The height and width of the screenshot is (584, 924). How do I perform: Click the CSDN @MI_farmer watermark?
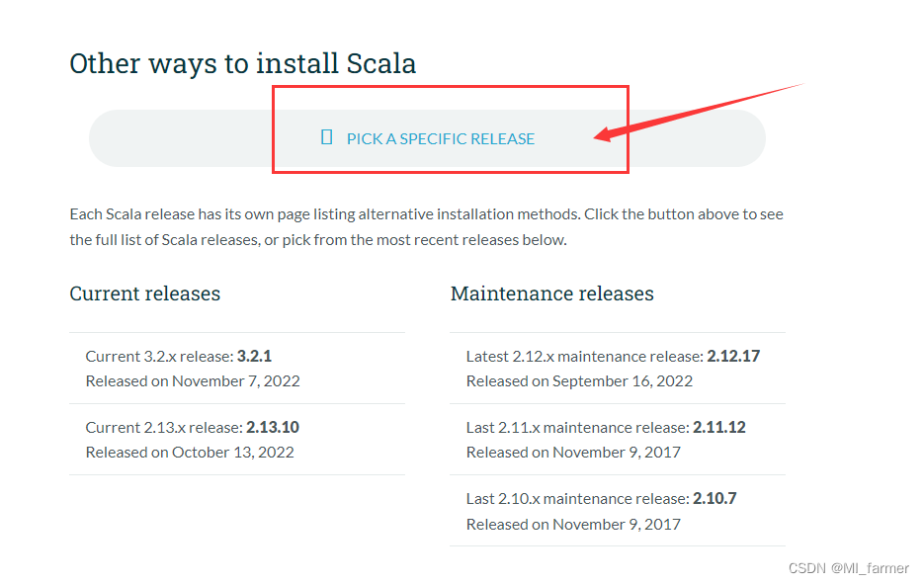[850, 568]
